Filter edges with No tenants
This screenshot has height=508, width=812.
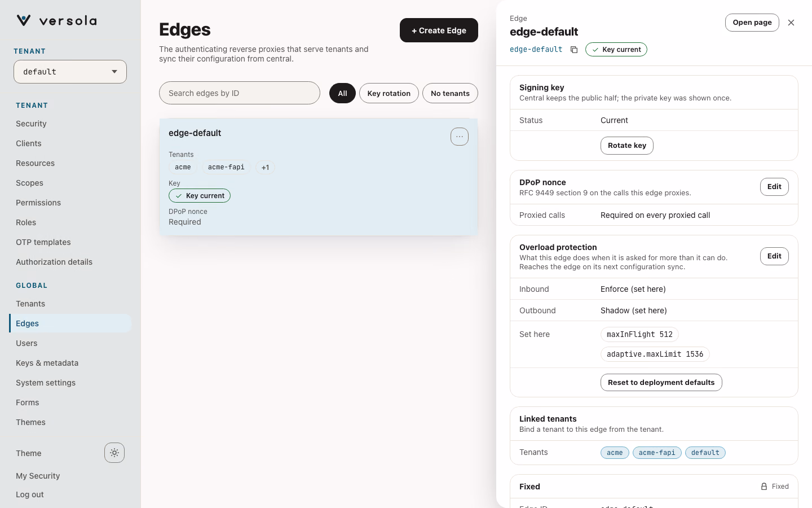[x=450, y=93]
